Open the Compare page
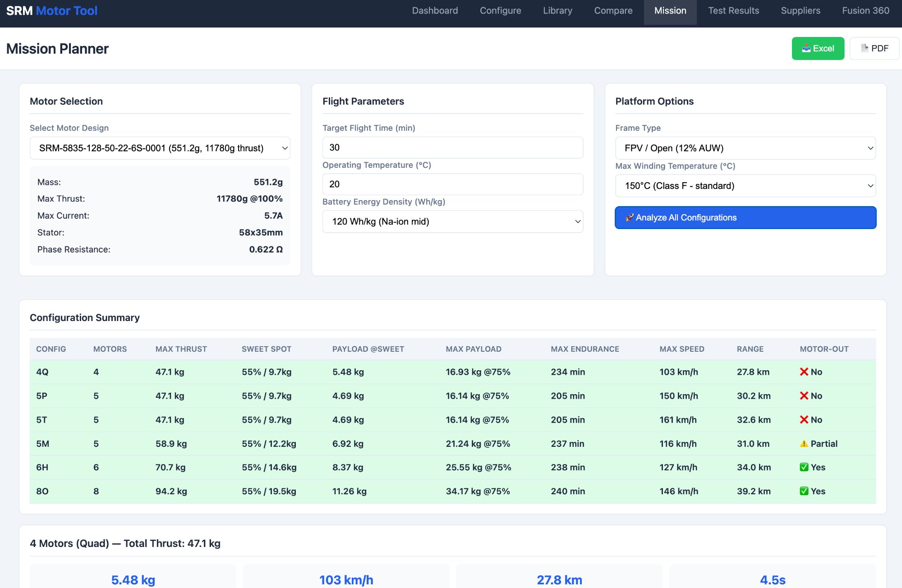 613,10
